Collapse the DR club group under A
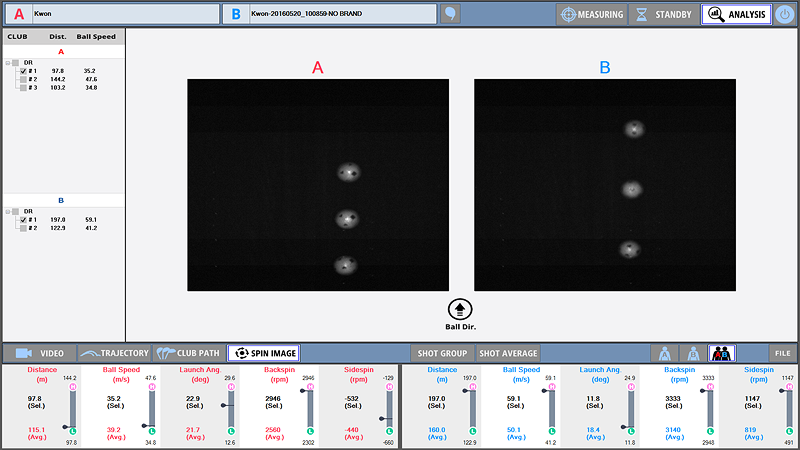 point(7,63)
